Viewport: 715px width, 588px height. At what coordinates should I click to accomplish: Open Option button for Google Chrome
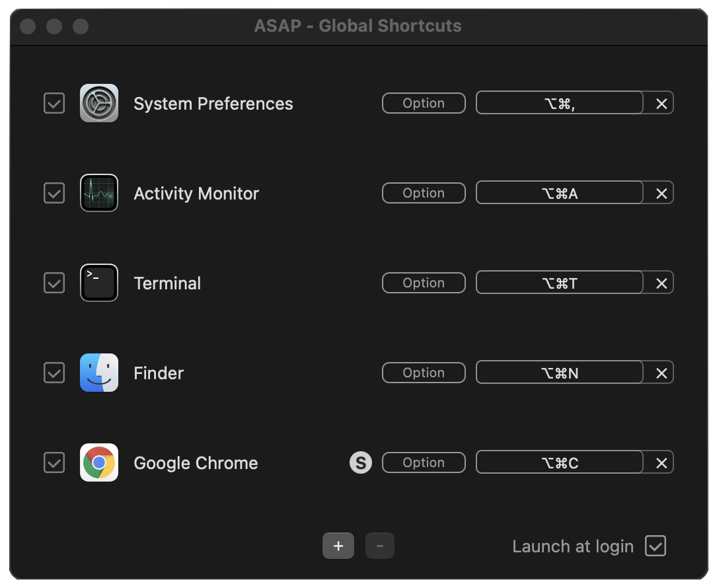coord(424,462)
